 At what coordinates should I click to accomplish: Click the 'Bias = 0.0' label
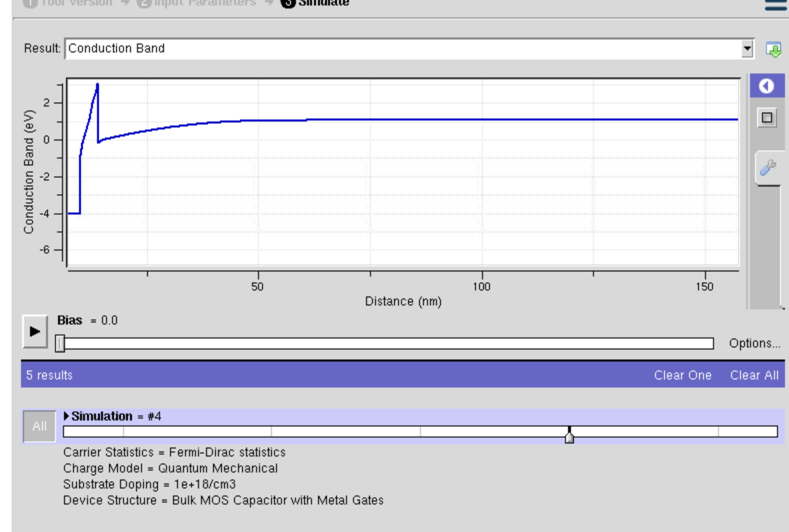click(87, 320)
